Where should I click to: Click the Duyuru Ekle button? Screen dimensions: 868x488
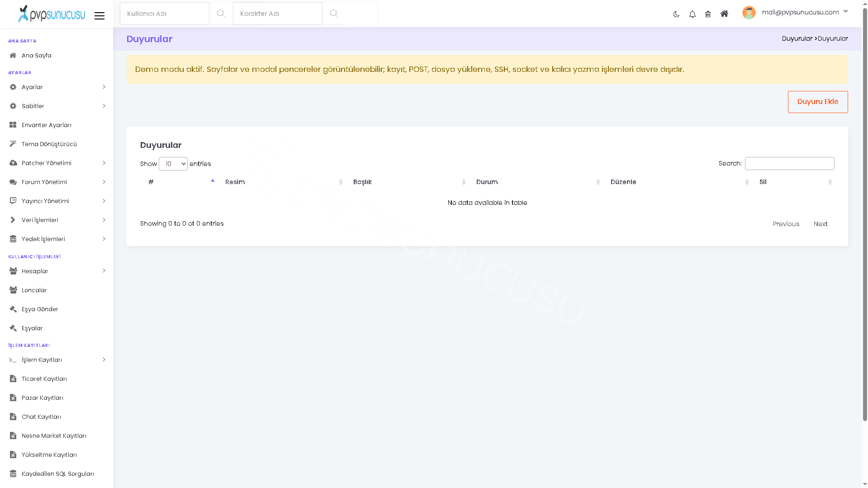tap(818, 102)
